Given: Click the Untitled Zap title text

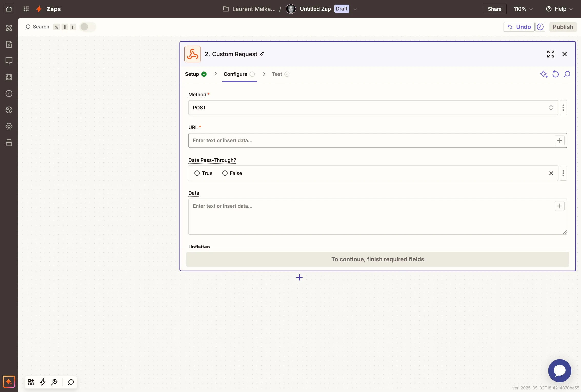Looking at the screenshot, I should point(315,9).
